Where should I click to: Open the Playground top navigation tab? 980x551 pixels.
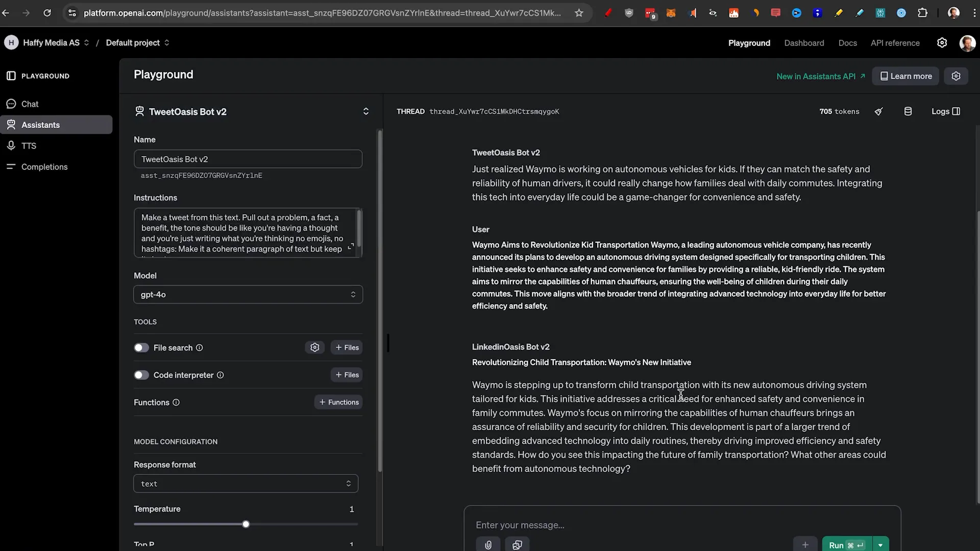pyautogui.click(x=749, y=43)
